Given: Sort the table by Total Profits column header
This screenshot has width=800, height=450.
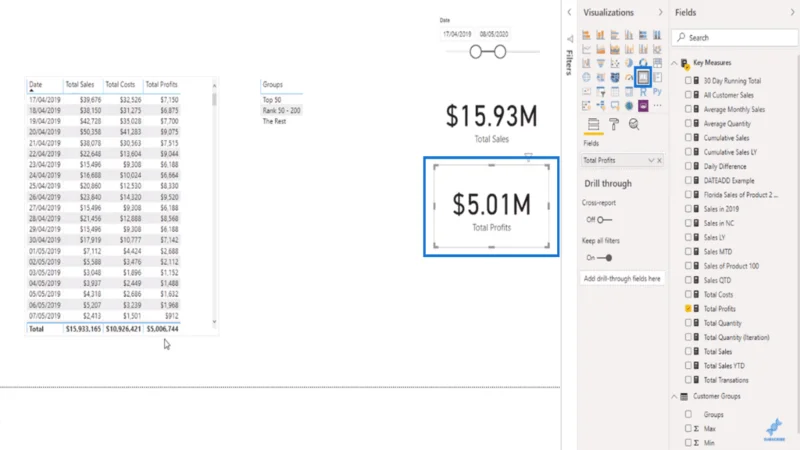Looking at the screenshot, I should (161, 84).
